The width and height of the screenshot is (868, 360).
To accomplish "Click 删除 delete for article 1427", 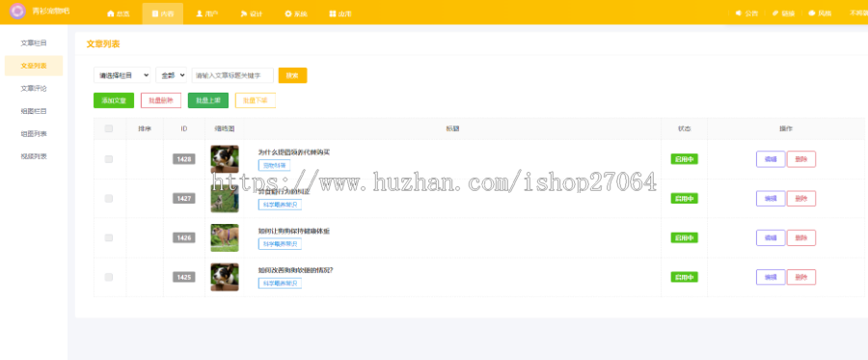I will coord(801,198).
